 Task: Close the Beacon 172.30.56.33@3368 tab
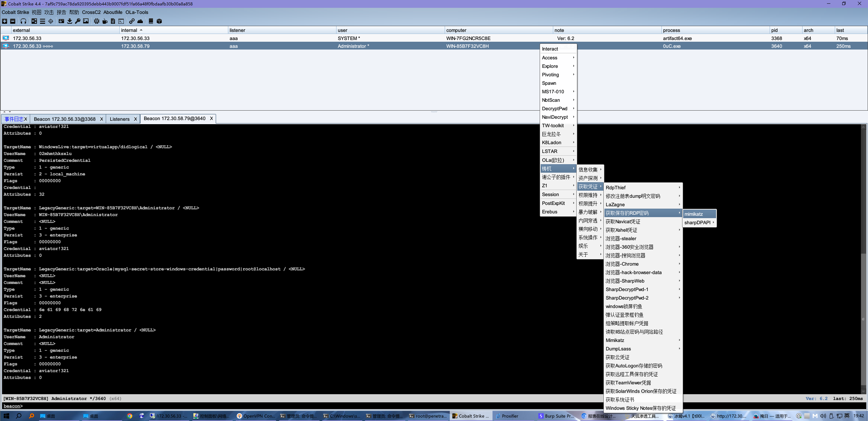(x=101, y=119)
